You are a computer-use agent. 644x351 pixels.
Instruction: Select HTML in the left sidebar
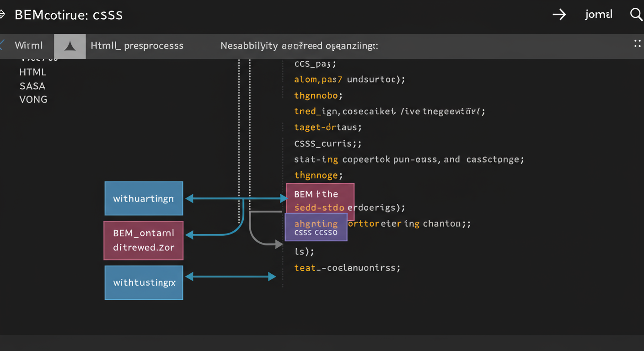[x=32, y=72]
